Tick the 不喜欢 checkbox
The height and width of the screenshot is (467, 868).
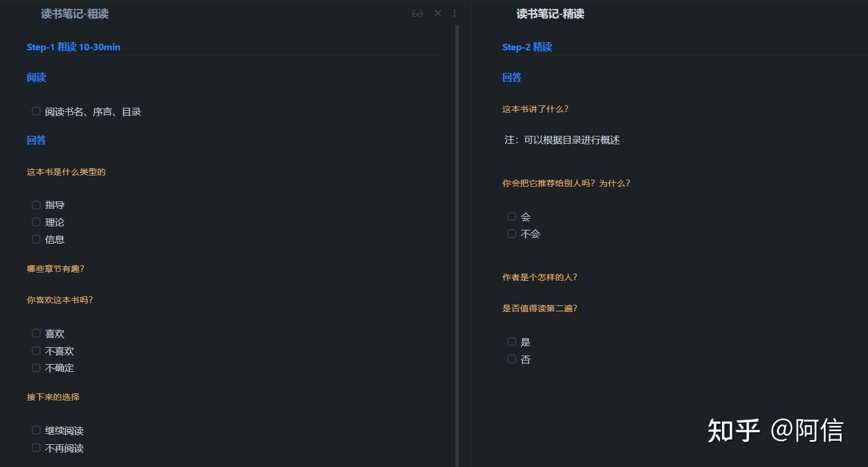(36, 350)
